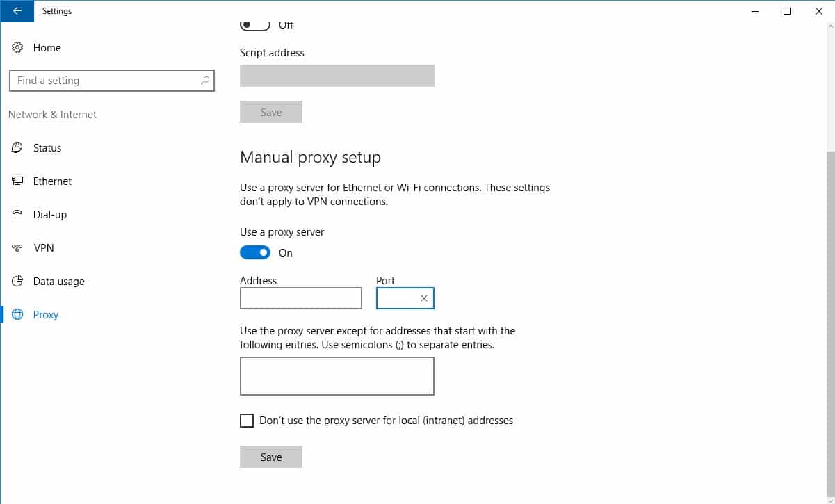Clear the Port field with the X button

tap(423, 298)
